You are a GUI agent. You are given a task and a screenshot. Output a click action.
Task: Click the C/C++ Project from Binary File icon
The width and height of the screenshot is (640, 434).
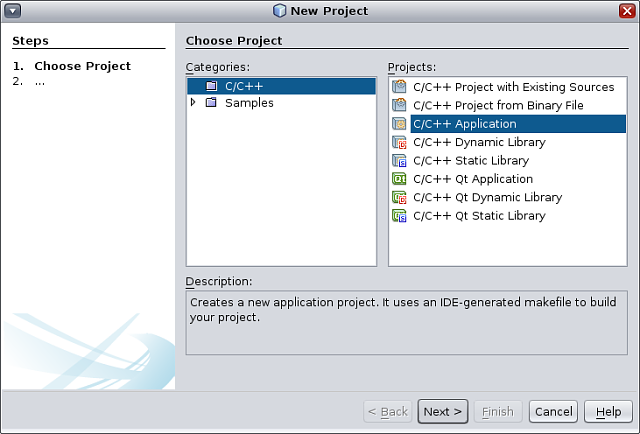(x=400, y=106)
